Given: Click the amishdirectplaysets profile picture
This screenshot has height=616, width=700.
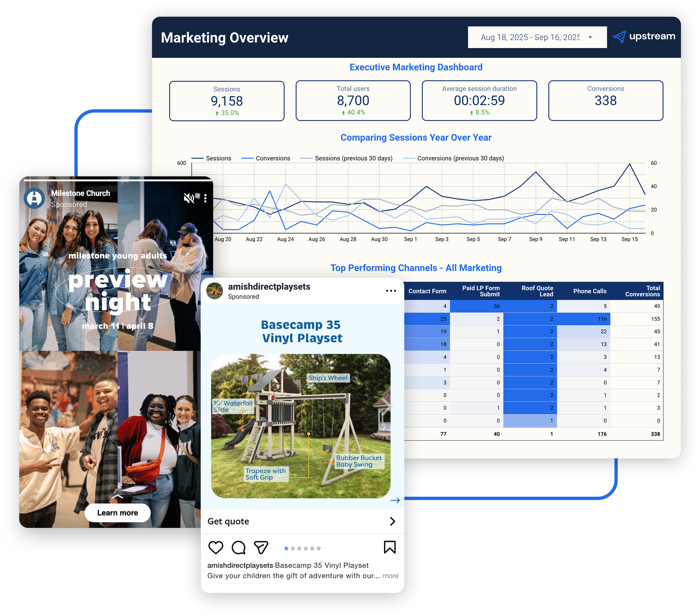Looking at the screenshot, I should (215, 291).
